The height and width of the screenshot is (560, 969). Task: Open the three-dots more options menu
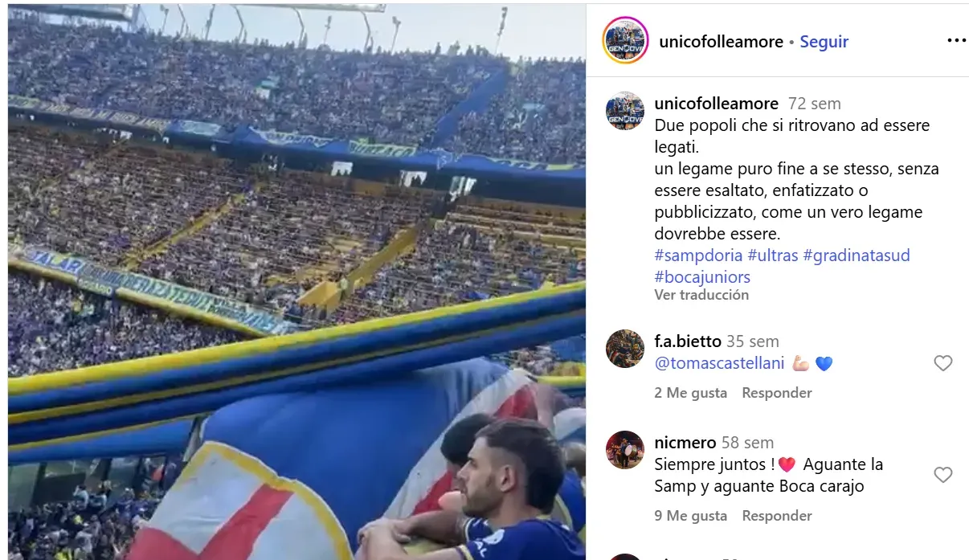tap(956, 41)
